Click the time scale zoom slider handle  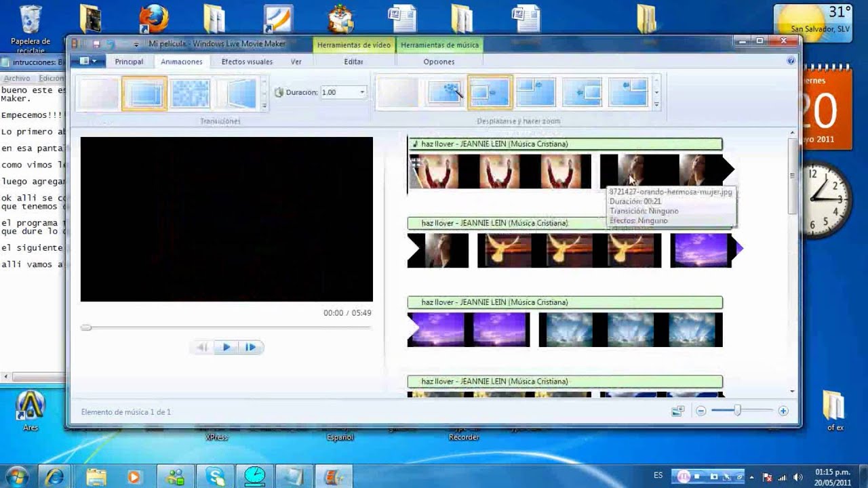pos(737,411)
